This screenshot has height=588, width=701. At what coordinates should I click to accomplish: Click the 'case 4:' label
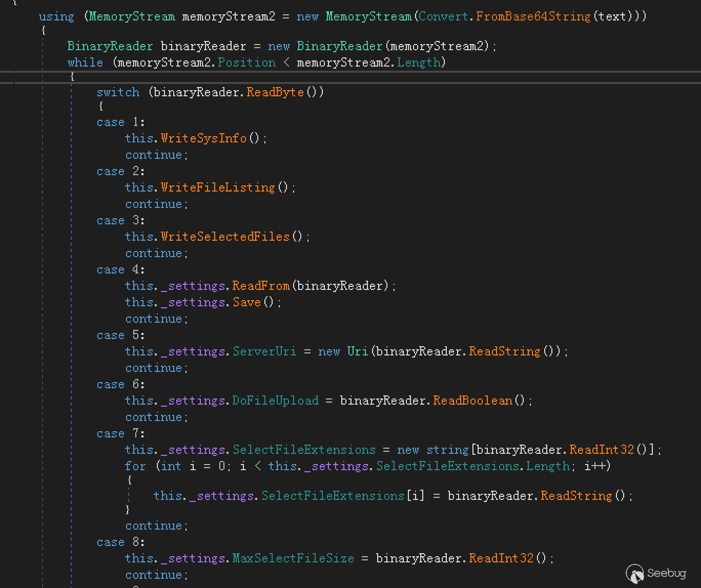pyautogui.click(x=121, y=270)
